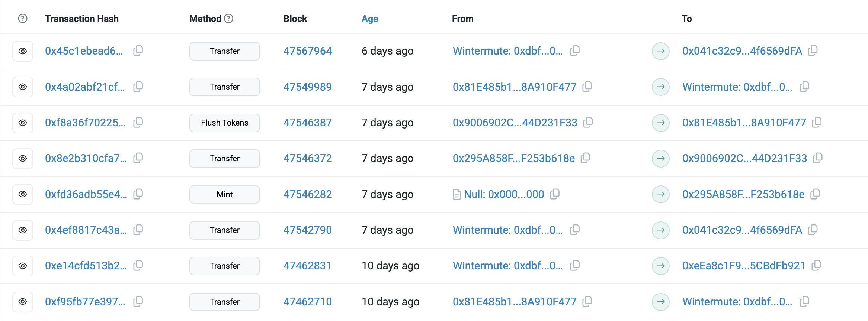868x321 pixels.
Task: Visit the address 0x81E485b1...8A910F477
Action: tap(515, 87)
